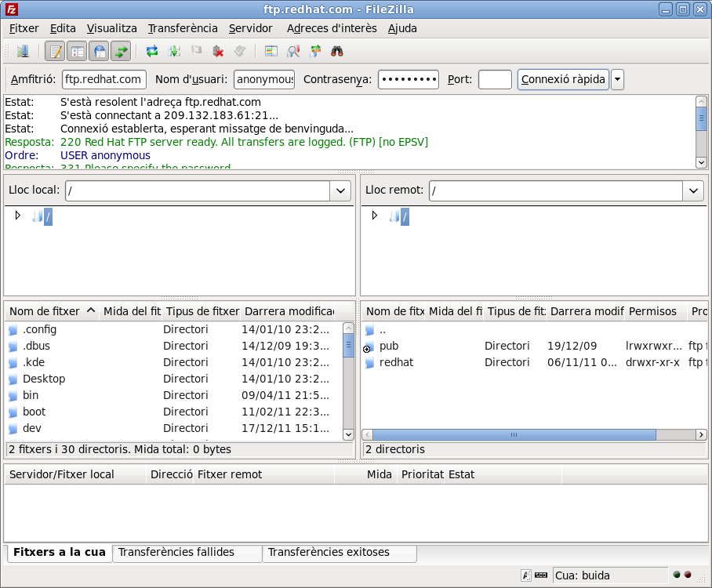Click the disconnect from server icon

(218, 52)
